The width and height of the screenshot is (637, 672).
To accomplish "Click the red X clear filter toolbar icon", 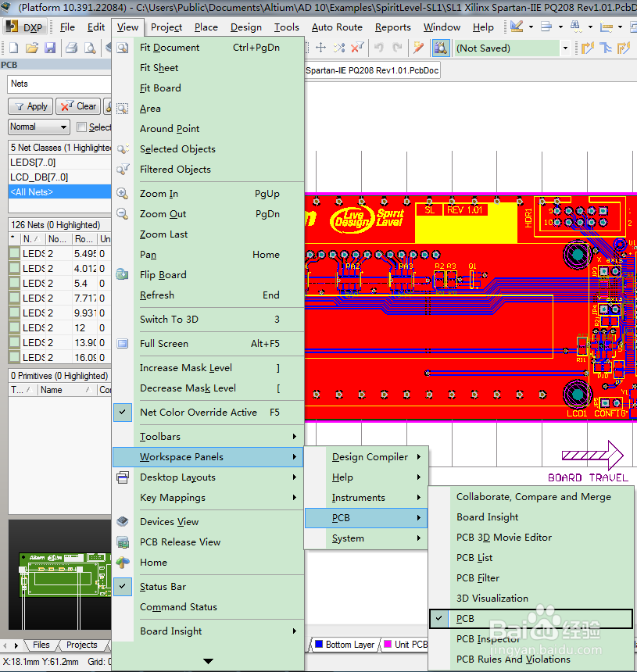I will pos(357,48).
